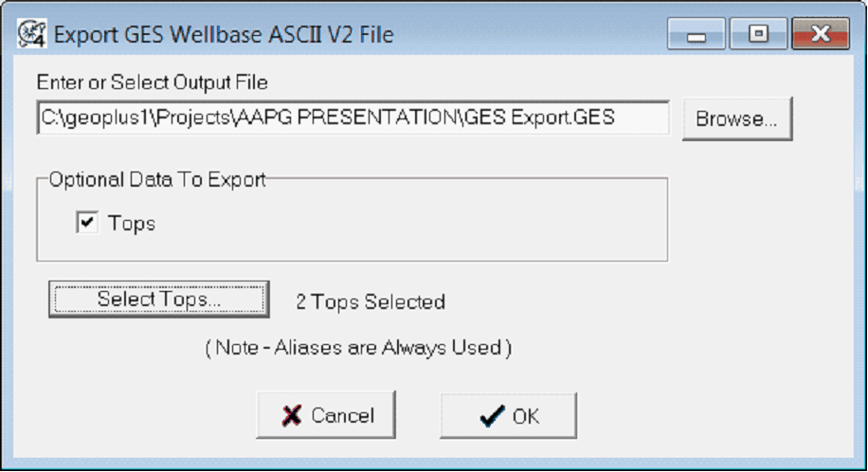Click the checkmark icon on OK
The height and width of the screenshot is (472, 868).
tap(491, 415)
